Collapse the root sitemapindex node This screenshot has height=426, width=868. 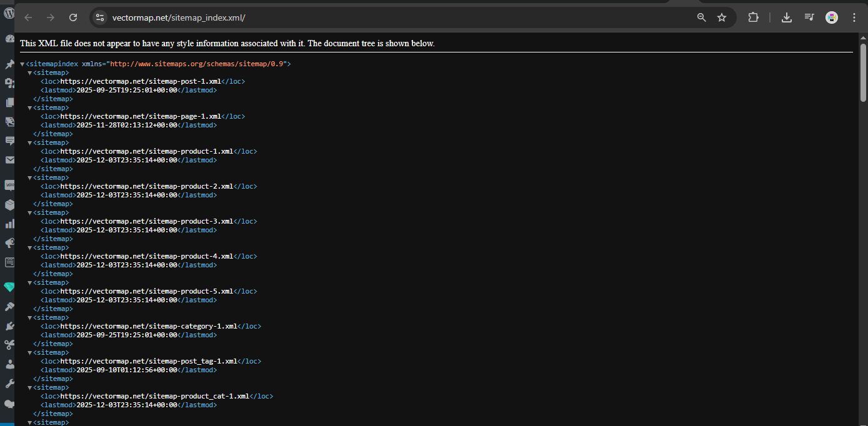(22, 64)
